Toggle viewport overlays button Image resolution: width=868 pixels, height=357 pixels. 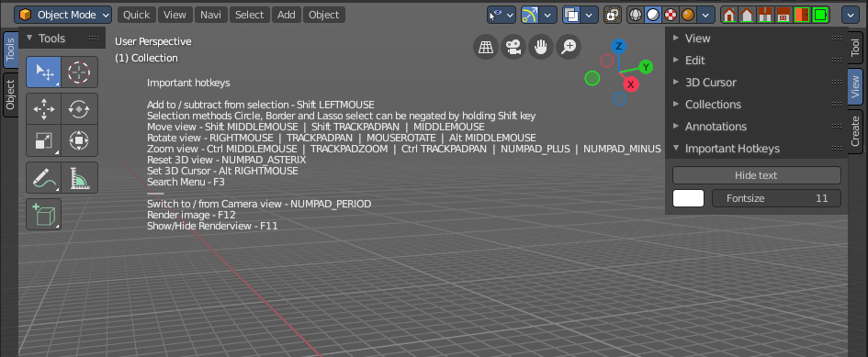[x=570, y=15]
